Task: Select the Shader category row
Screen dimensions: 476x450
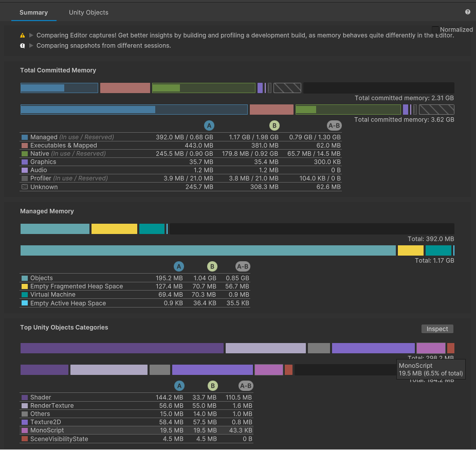Action: pos(103,397)
